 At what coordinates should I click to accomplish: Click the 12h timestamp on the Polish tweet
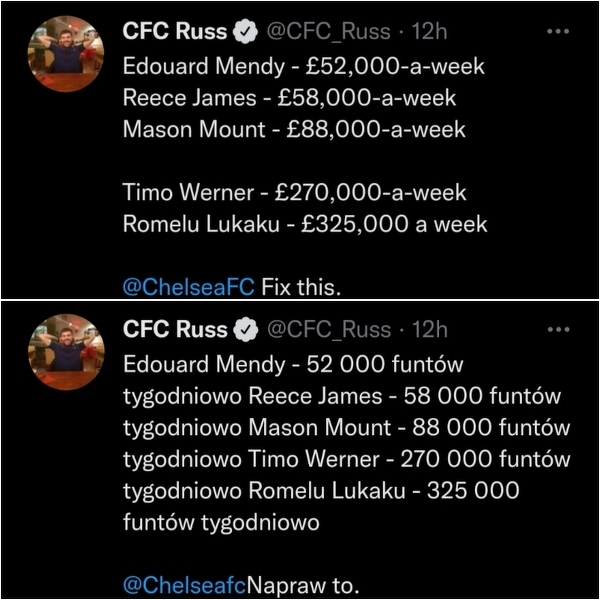point(429,330)
